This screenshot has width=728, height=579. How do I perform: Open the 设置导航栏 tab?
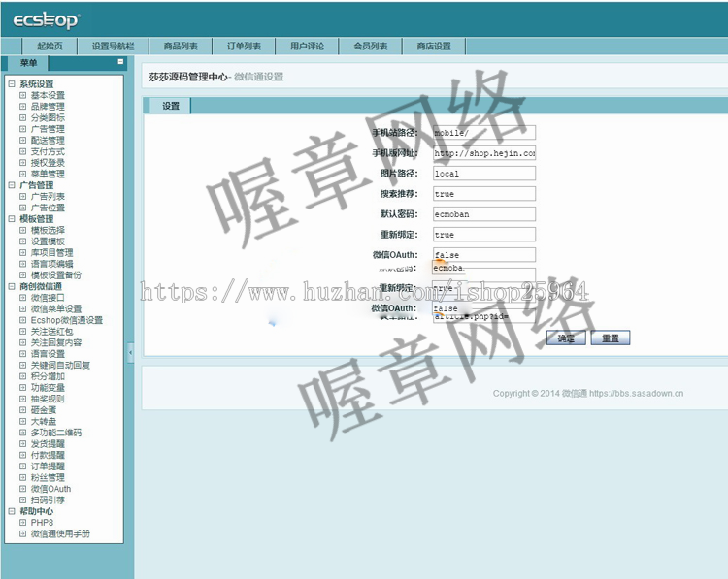(113, 46)
